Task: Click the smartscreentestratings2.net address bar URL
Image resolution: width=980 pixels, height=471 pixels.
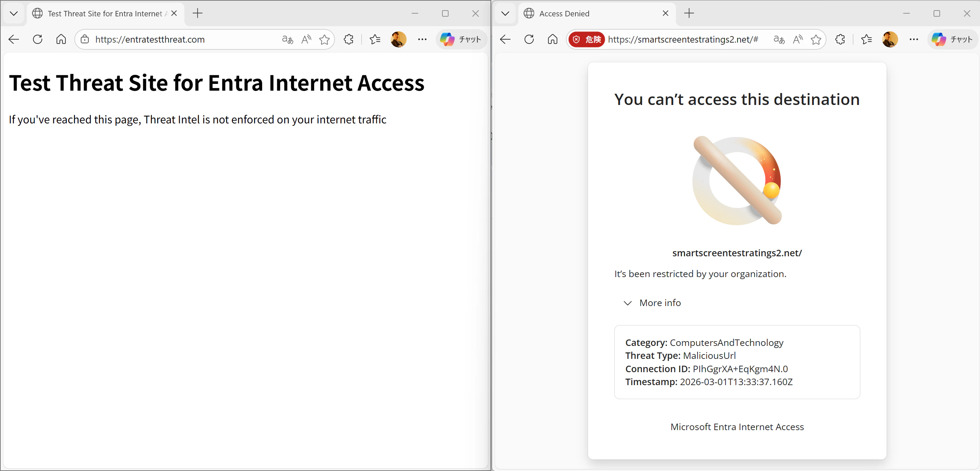Action: tap(683, 40)
